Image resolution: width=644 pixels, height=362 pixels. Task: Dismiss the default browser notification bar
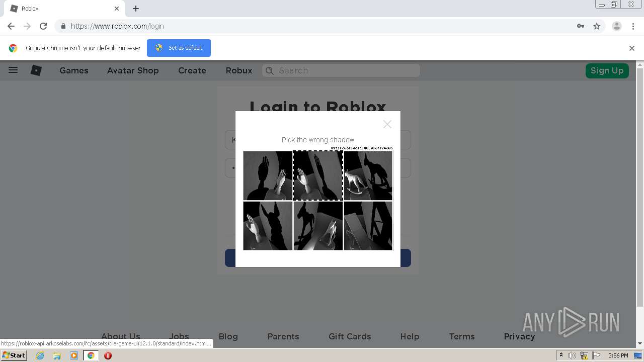pyautogui.click(x=632, y=48)
